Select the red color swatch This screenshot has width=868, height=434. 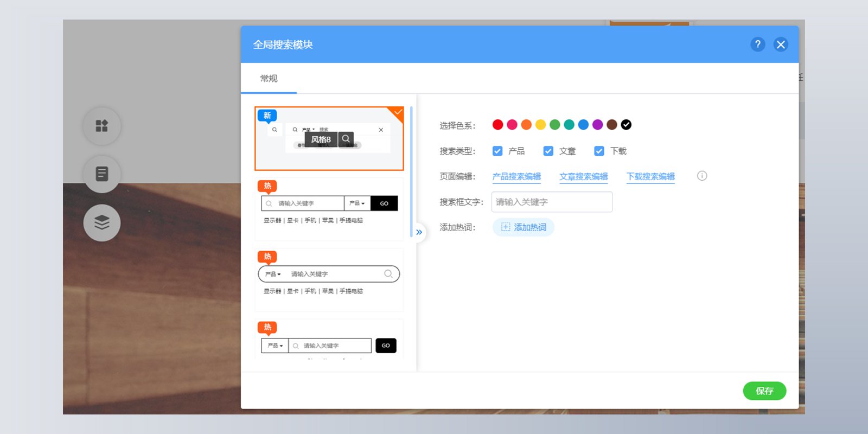497,125
